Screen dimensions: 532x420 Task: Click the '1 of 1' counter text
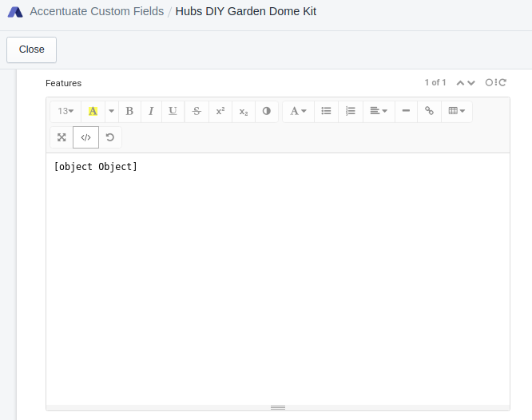tap(435, 82)
